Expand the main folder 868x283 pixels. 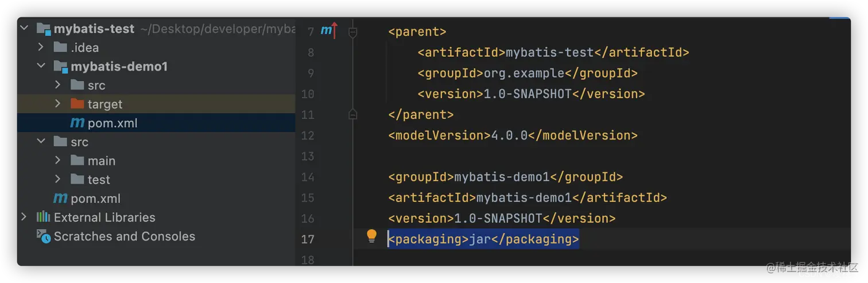click(58, 160)
